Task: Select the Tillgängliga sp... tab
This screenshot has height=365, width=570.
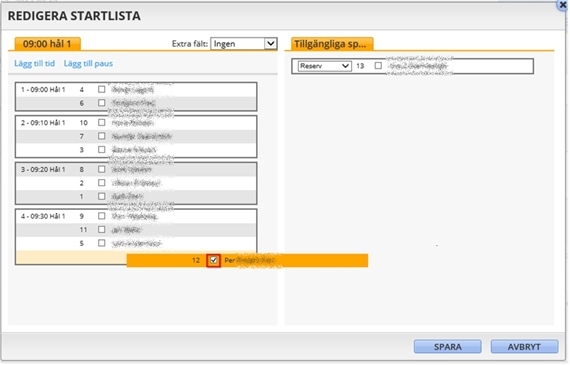Action: (332, 44)
